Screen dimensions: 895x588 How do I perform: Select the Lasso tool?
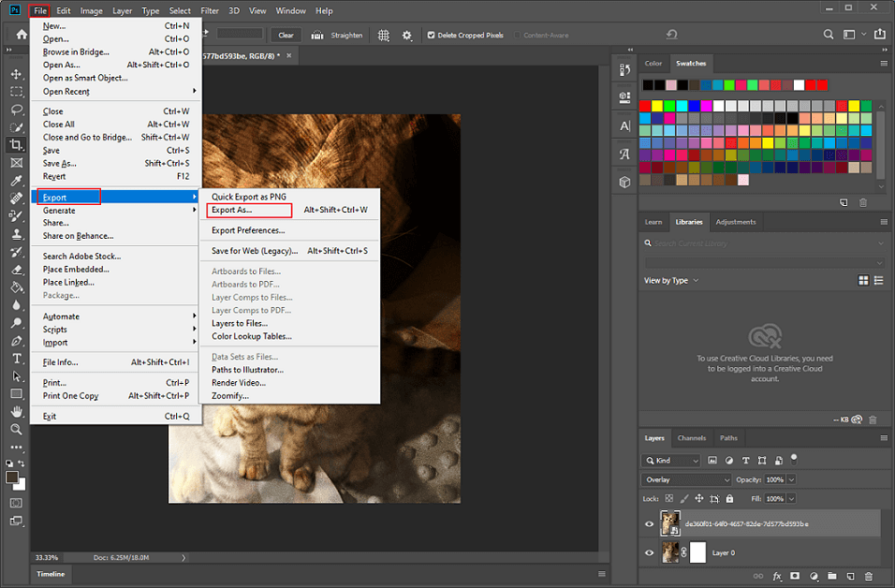[x=16, y=109]
